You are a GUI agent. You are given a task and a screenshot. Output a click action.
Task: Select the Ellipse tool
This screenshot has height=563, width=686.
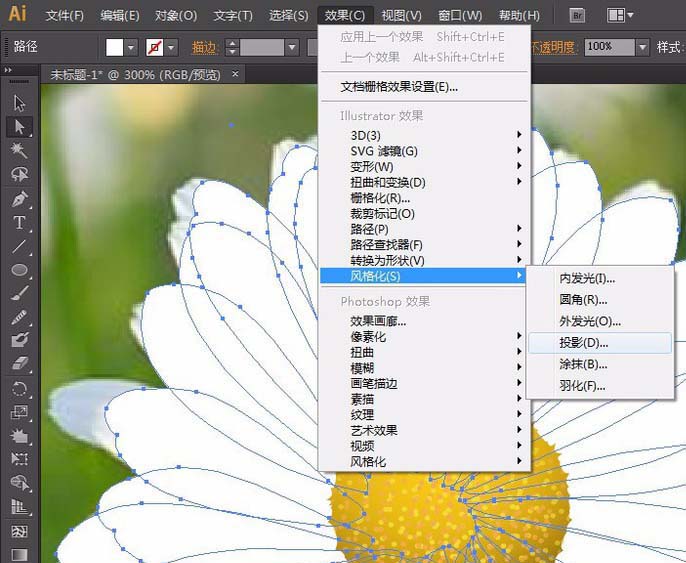click(x=19, y=270)
